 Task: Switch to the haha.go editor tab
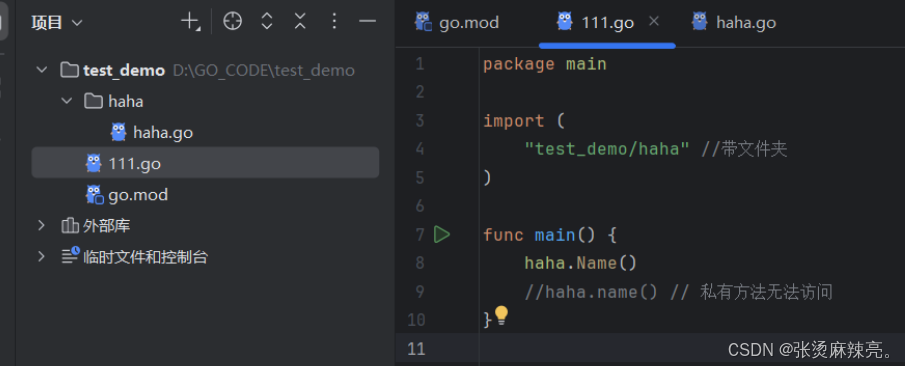[x=734, y=23]
